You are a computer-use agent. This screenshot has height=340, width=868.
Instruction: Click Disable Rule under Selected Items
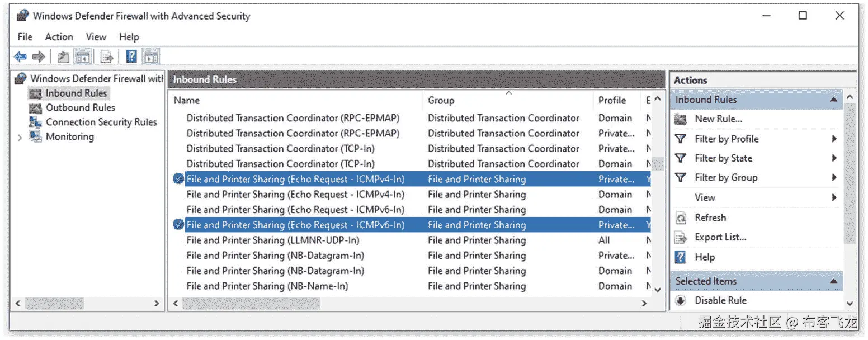[x=720, y=300]
